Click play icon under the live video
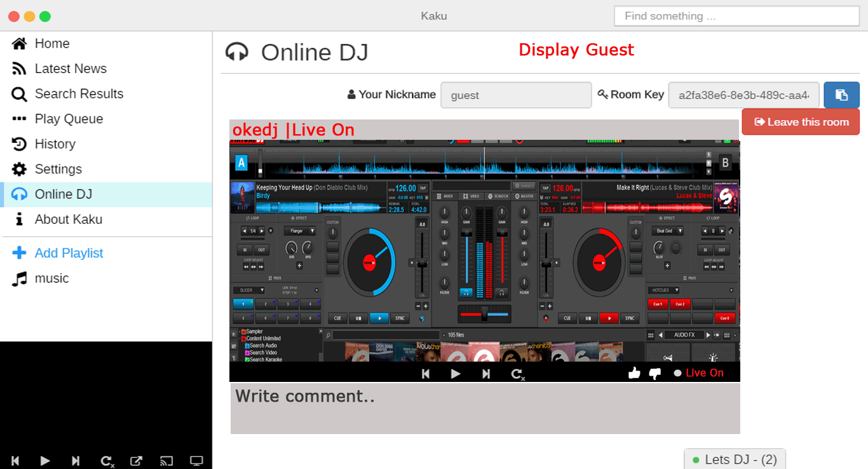This screenshot has width=868, height=469. pos(456,374)
